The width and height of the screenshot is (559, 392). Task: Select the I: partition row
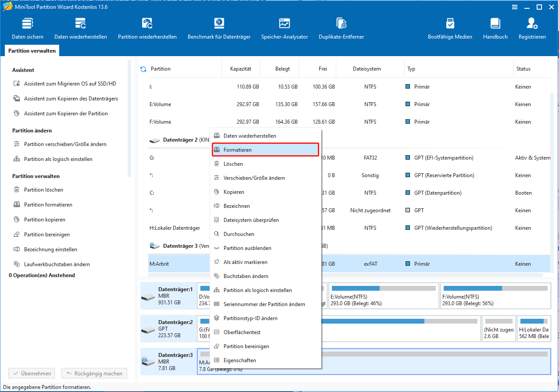pos(349,87)
